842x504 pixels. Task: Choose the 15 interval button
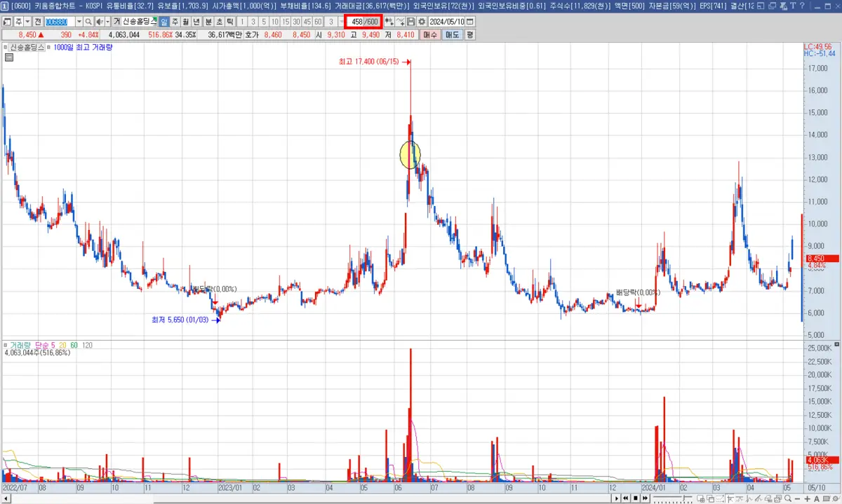click(286, 22)
